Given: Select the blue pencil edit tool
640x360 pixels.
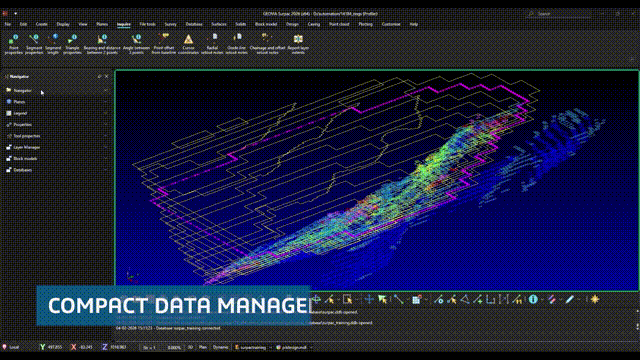Looking at the screenshot, I should point(570,300).
